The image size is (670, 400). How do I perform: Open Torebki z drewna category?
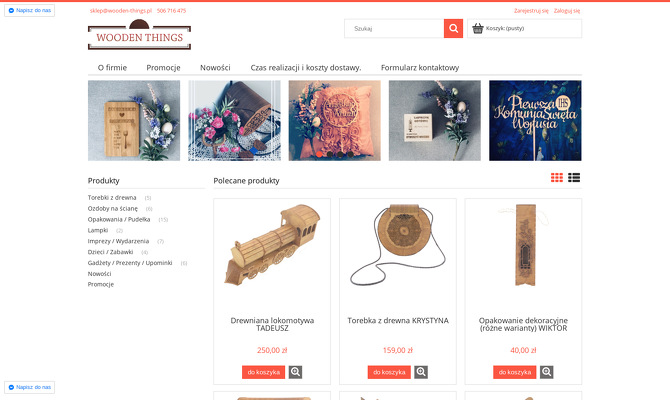112,197
